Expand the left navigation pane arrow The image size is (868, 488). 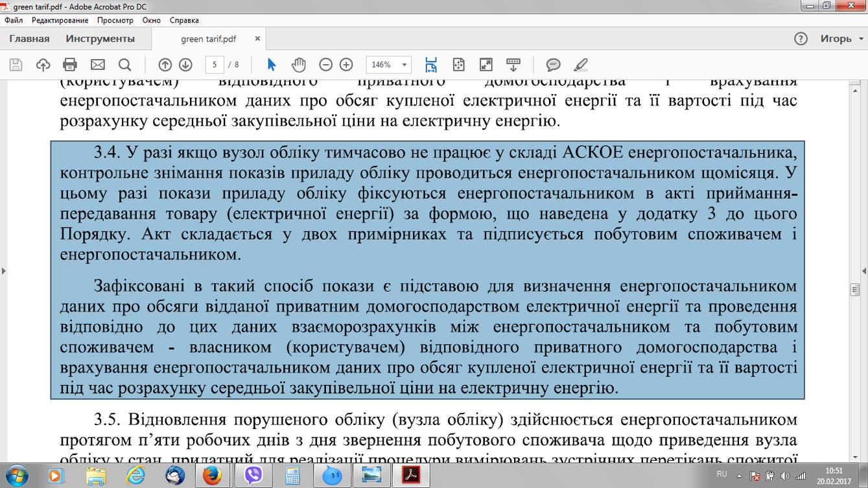point(3,270)
